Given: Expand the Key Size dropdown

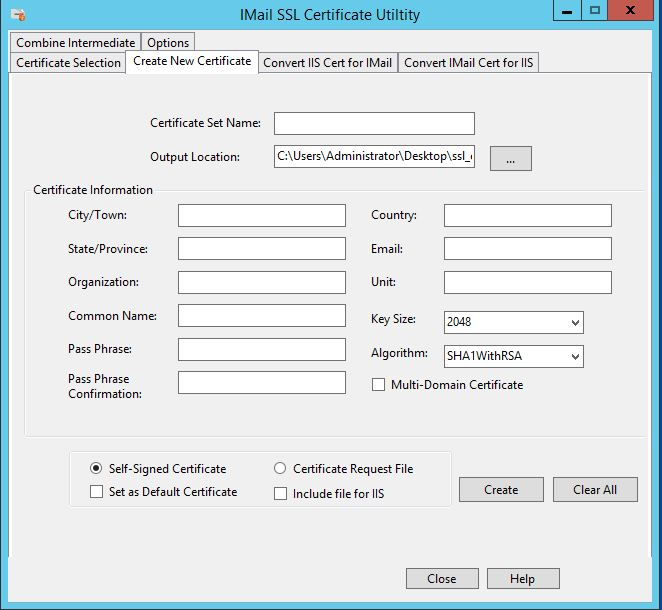Looking at the screenshot, I should (x=513, y=322).
